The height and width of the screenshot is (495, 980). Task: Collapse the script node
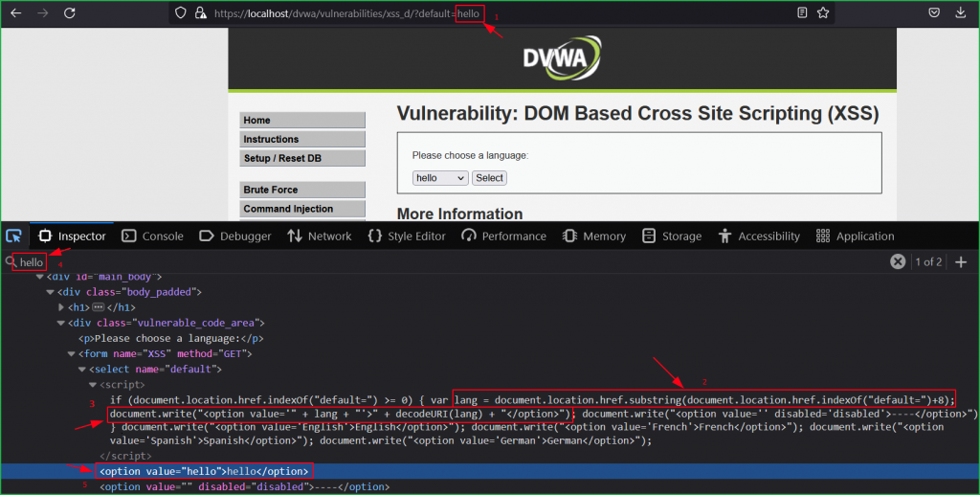[93, 385]
